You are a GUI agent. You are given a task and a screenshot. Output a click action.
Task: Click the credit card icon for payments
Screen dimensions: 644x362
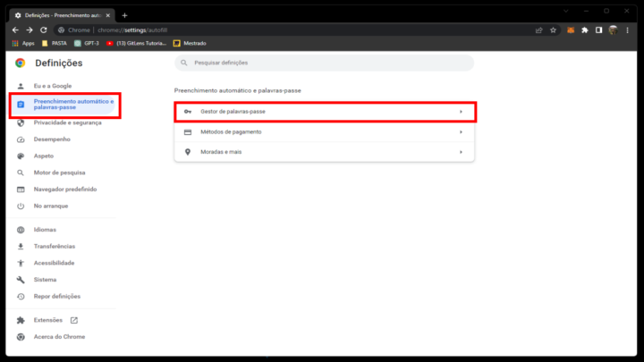[188, 132]
